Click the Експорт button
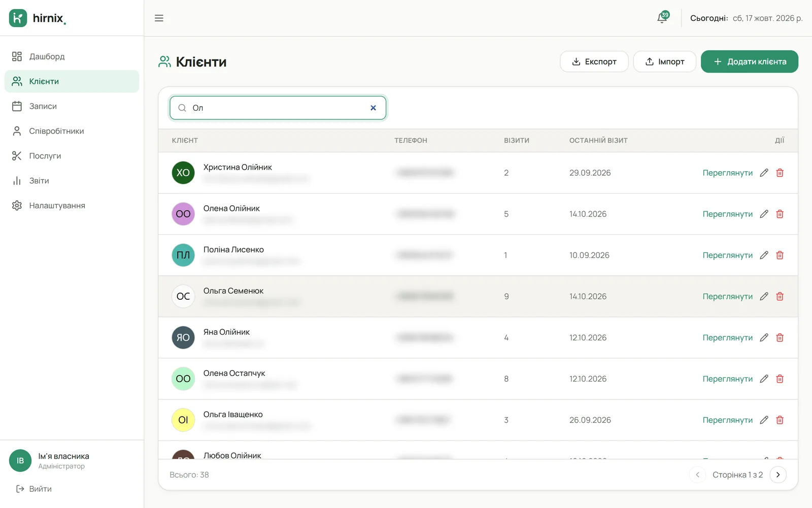Viewport: 812px width, 508px height. tap(594, 61)
